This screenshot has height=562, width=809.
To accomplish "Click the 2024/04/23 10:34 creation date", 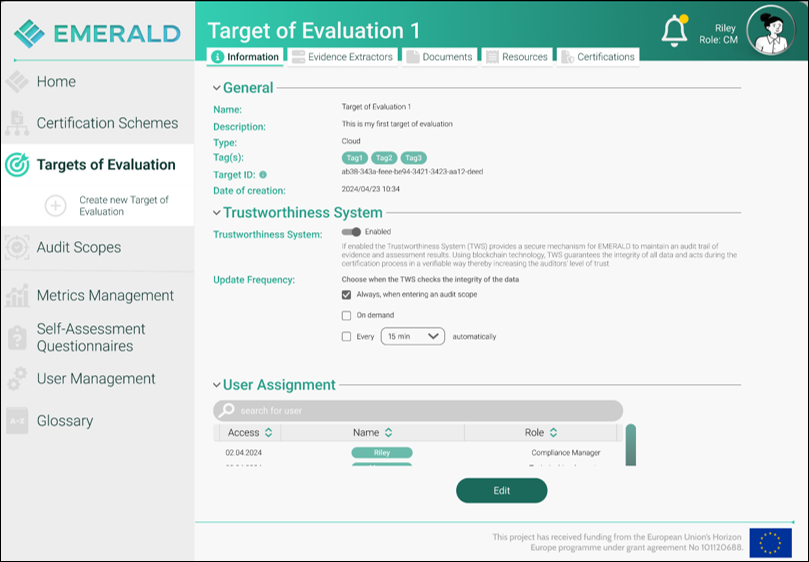I will coord(370,189).
